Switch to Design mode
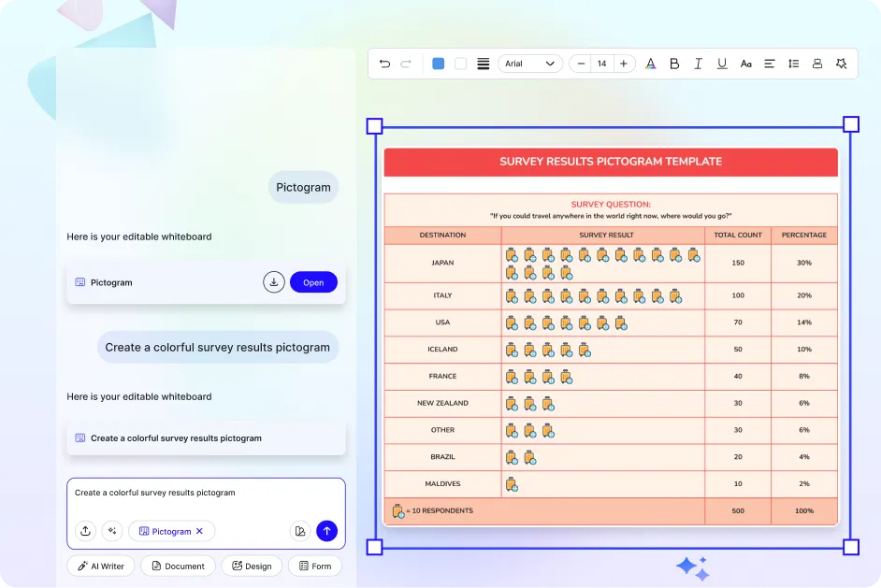This screenshot has height=588, width=881. pos(252,566)
